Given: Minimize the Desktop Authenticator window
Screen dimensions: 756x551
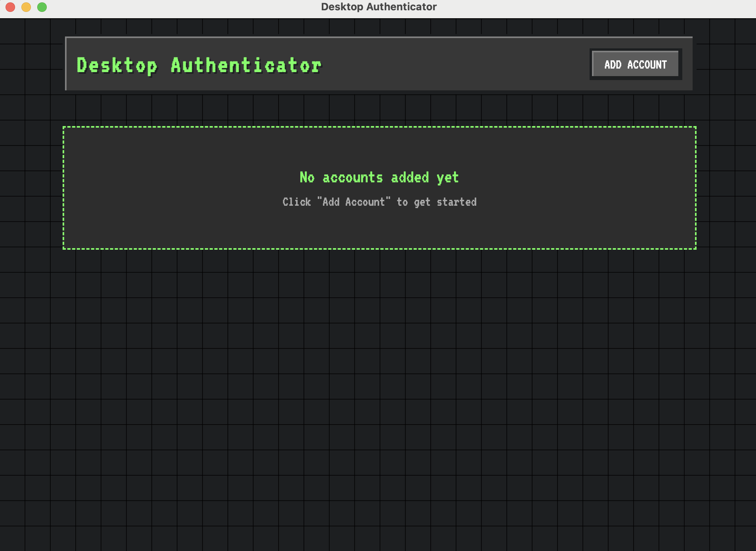Looking at the screenshot, I should tap(26, 7).
